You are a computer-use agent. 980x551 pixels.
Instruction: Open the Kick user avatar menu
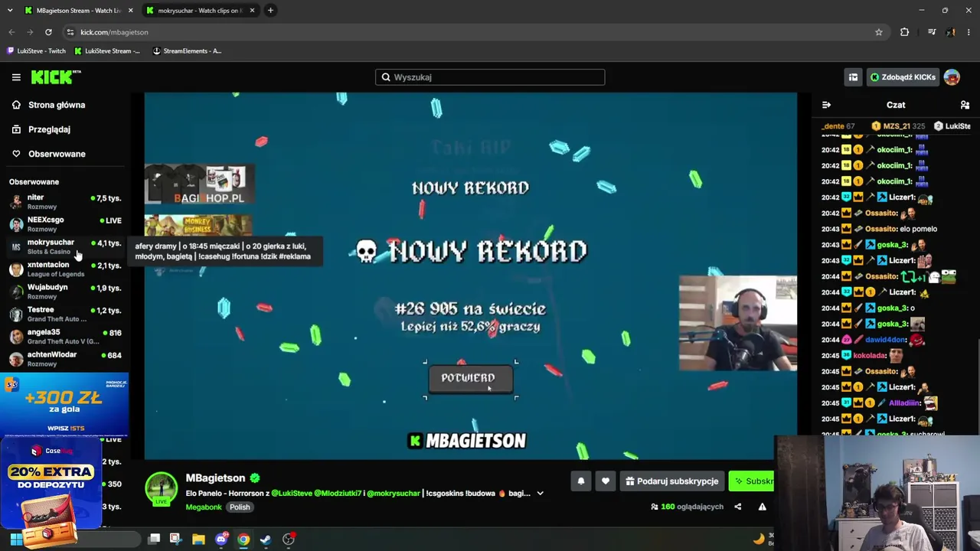[952, 77]
